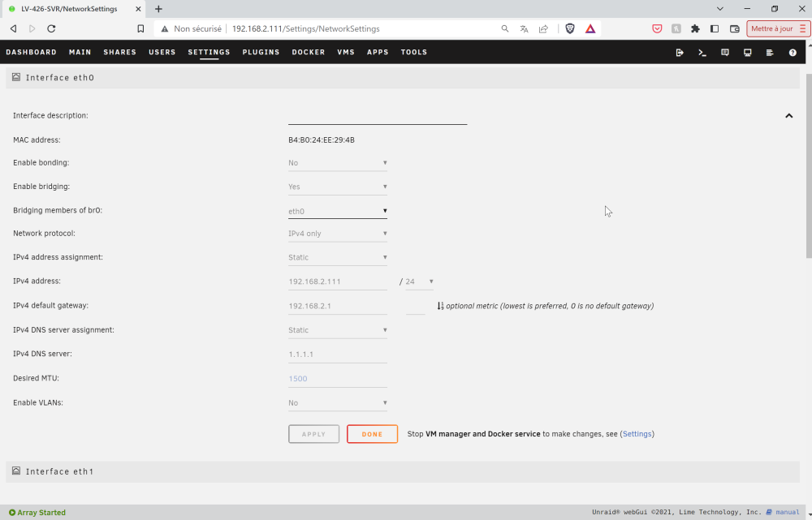Click the Array Started status

(37, 512)
